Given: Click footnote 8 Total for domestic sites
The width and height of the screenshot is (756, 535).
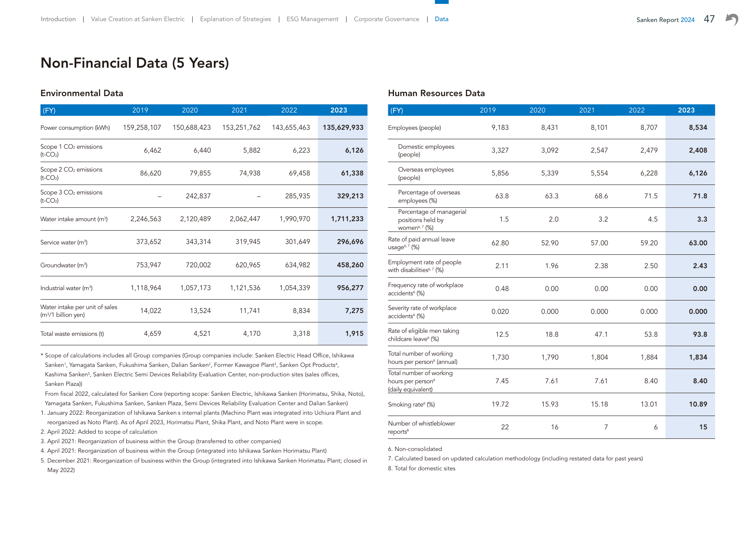Looking at the screenshot, I should click(x=422, y=468).
